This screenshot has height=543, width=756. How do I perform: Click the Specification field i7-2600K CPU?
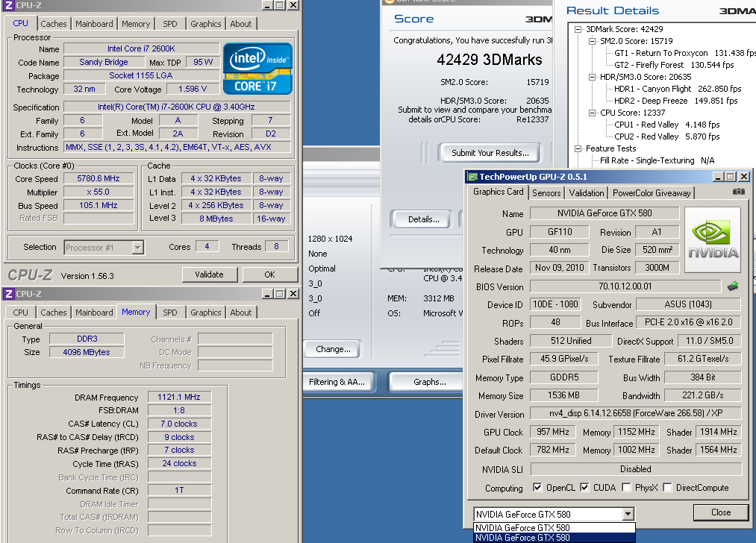(x=177, y=107)
